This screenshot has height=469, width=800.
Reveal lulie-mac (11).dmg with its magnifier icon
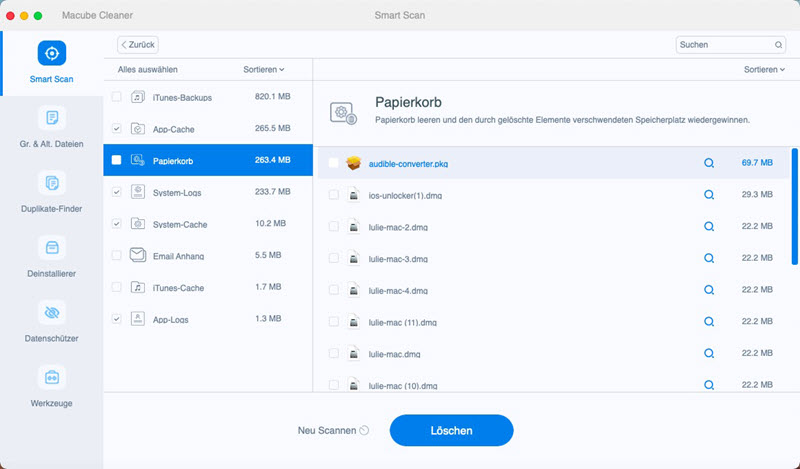coord(709,322)
